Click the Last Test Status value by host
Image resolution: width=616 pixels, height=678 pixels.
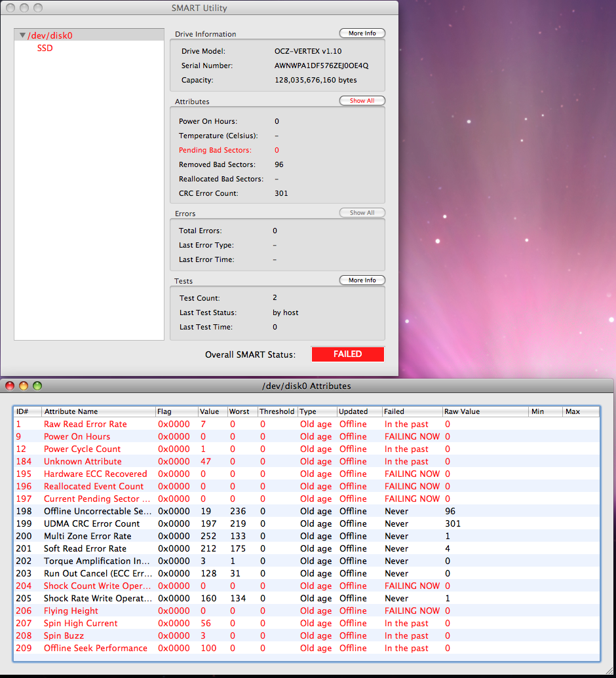click(x=286, y=312)
